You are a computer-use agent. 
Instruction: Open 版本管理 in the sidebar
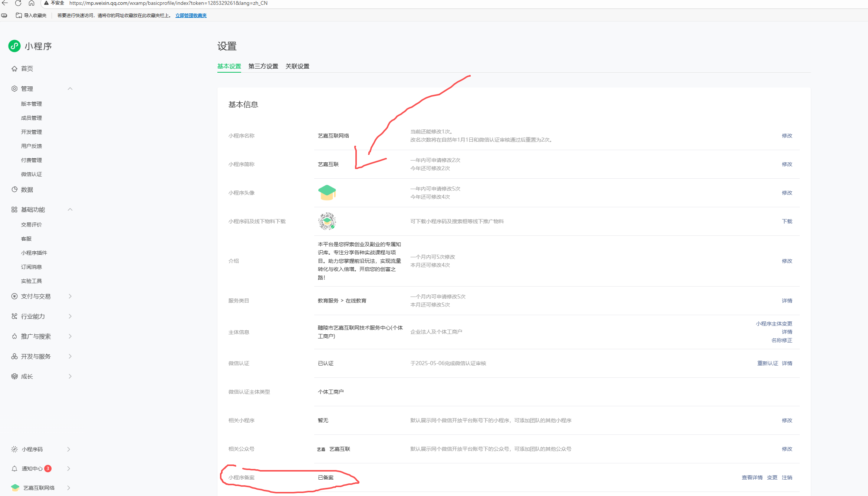coord(32,104)
